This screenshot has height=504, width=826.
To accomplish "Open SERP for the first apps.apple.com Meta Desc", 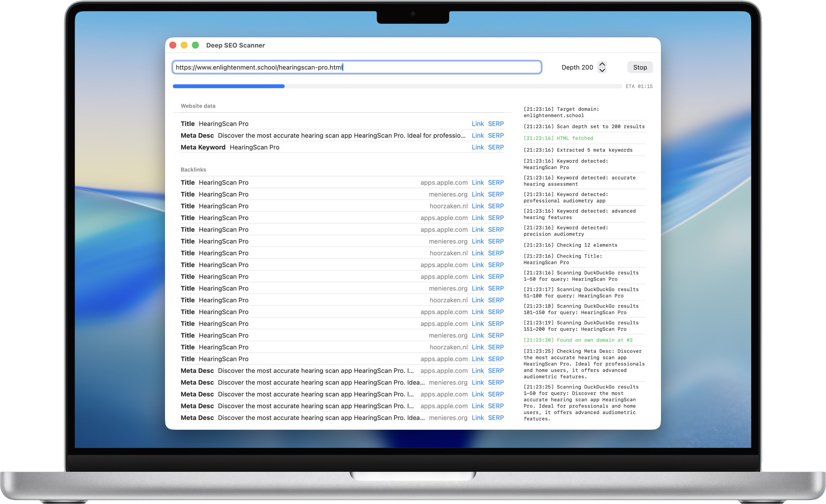I will point(496,370).
